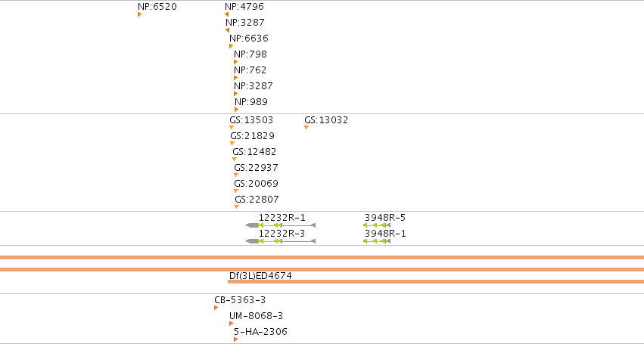This screenshot has height=344, width=644.
Task: Select the 12232R-1 gene glyph
Action: pyautogui.click(x=281, y=225)
